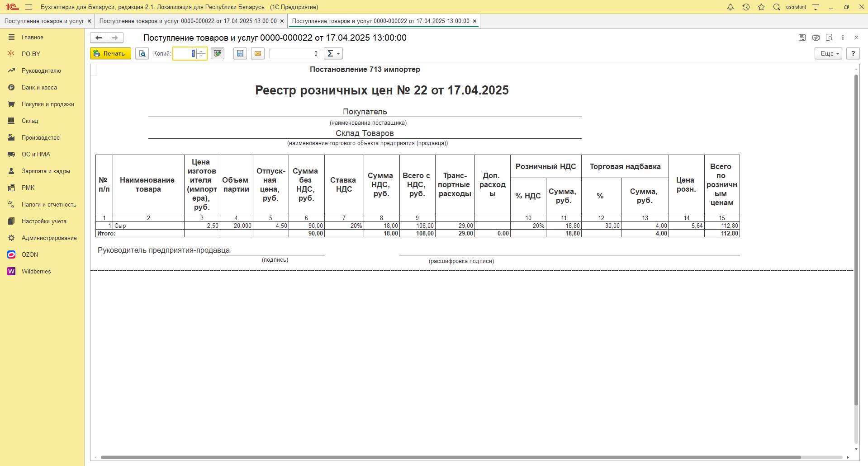Open the history clock icon
The image size is (868, 466).
point(746,7)
